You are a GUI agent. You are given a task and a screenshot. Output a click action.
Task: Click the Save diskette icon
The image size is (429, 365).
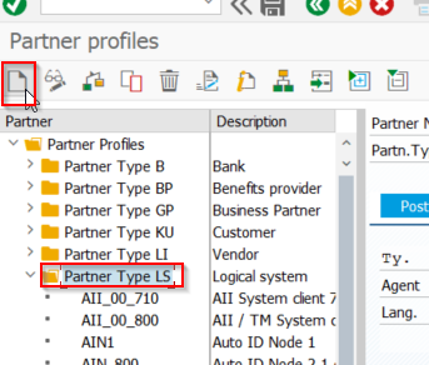coord(272,7)
